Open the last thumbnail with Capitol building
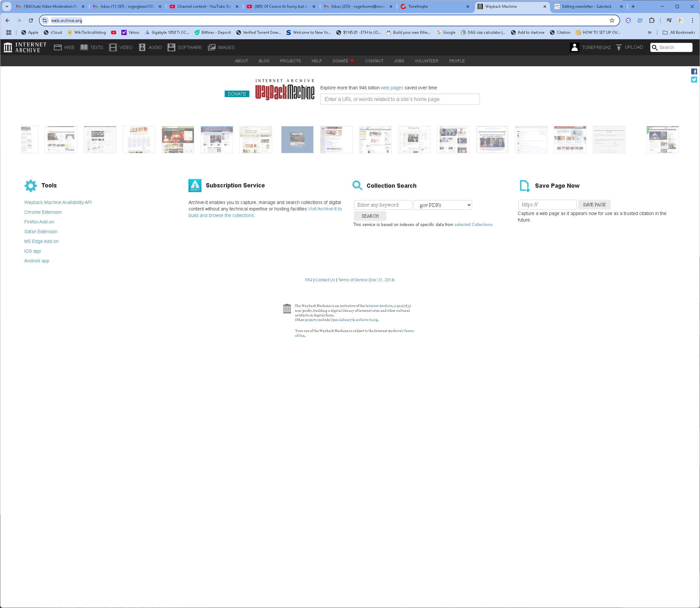 (x=662, y=140)
